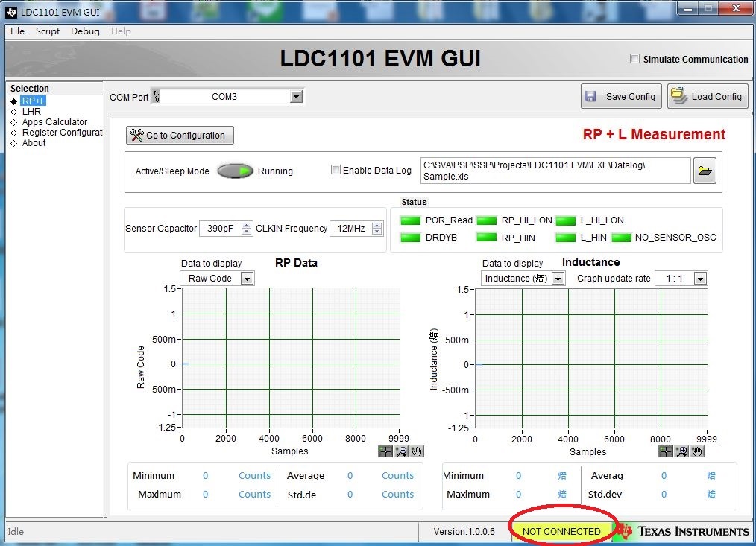
Task: Click the POR_Read status LED
Action: tap(410, 220)
